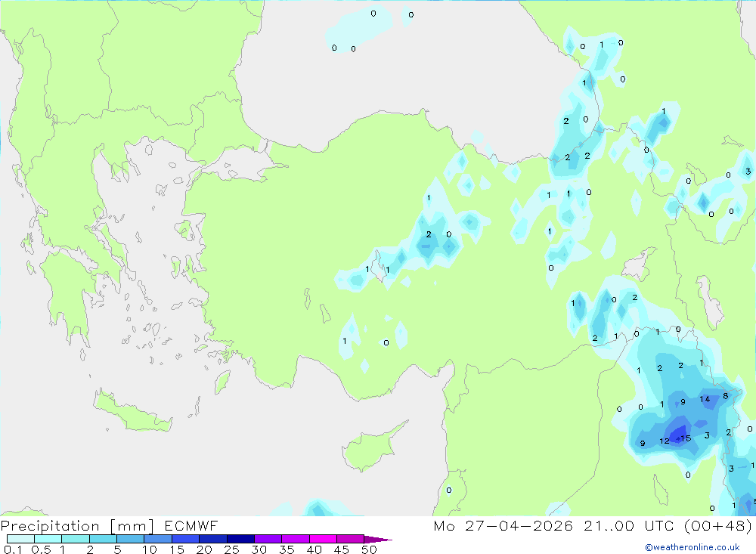Select the 2–5 mm legend color swatch
This screenshot has width=756, height=554.
[103, 539]
